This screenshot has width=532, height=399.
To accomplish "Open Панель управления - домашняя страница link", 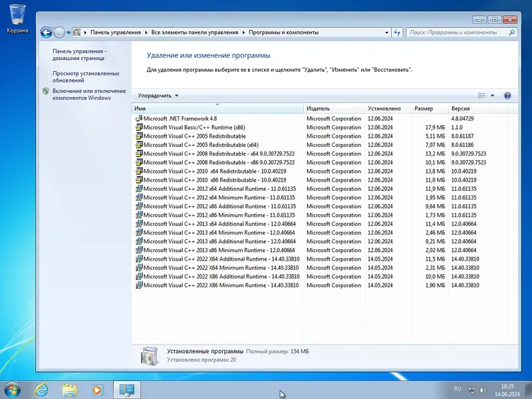I will [79, 55].
